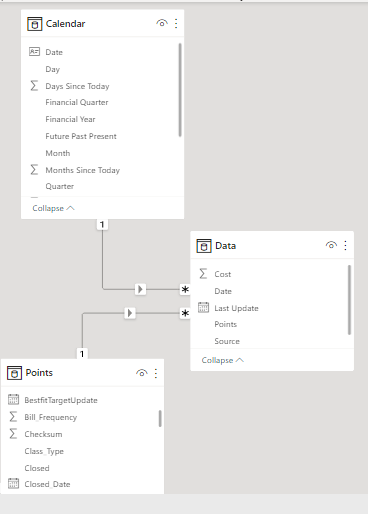Screen dimensions: 368x514
Task: Collapse the Calendar table field list
Action: [53, 208]
